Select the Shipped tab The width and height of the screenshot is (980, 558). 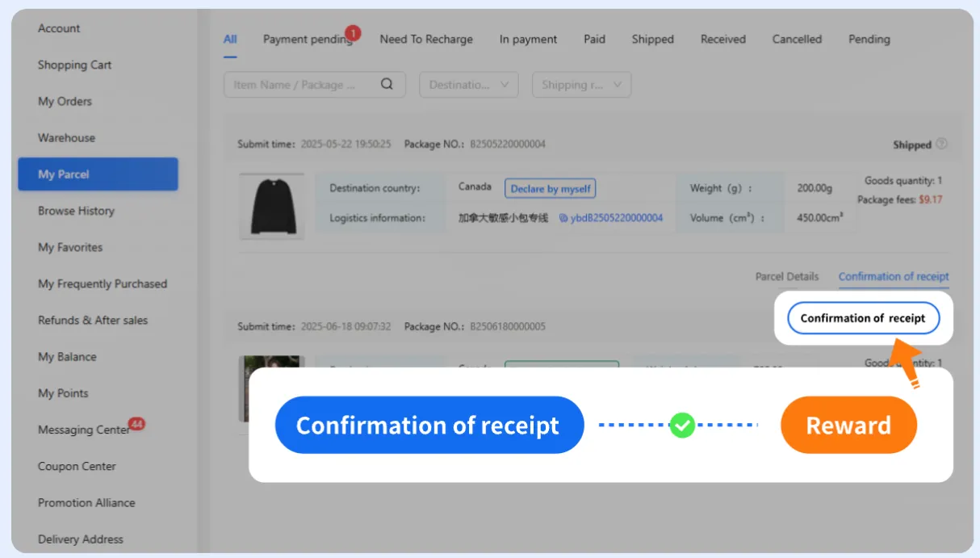652,40
